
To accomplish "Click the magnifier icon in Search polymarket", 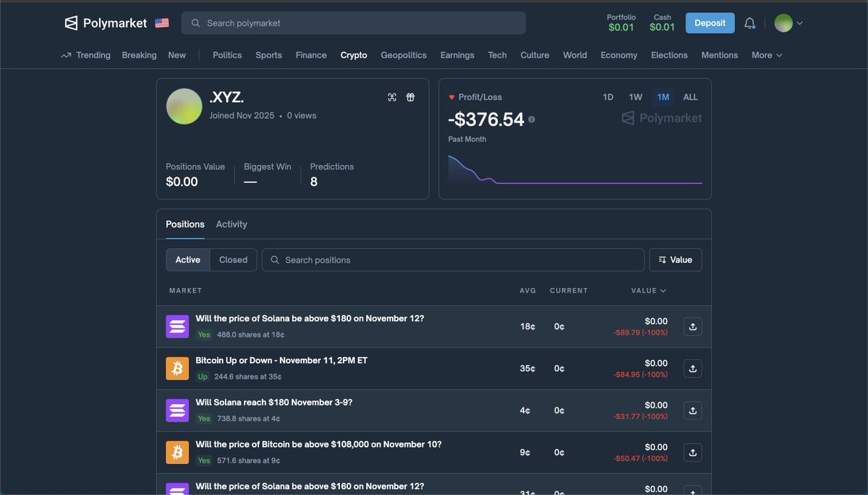I will [195, 23].
